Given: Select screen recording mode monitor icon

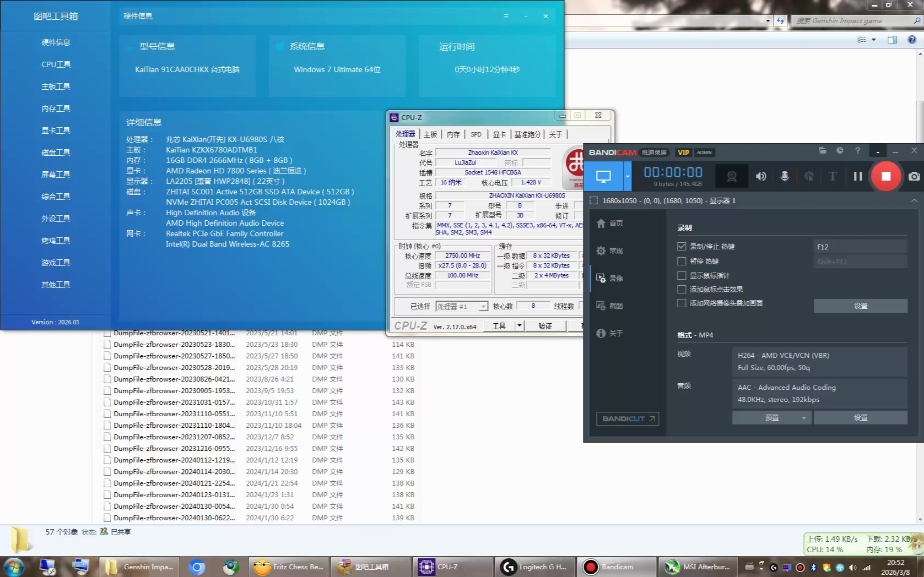Looking at the screenshot, I should tap(603, 176).
